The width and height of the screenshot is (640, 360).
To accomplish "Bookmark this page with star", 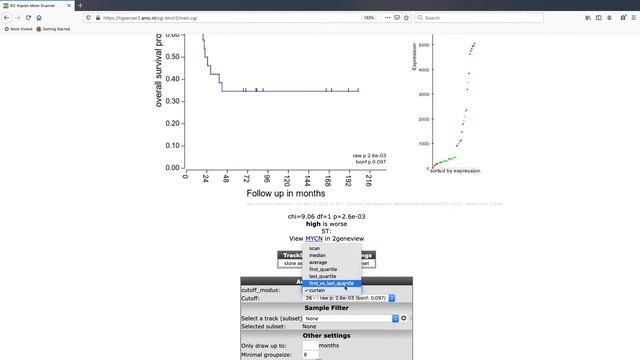I will [407, 18].
